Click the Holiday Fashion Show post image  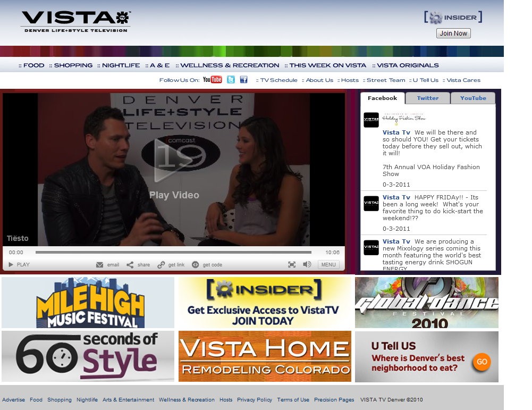coord(404,119)
